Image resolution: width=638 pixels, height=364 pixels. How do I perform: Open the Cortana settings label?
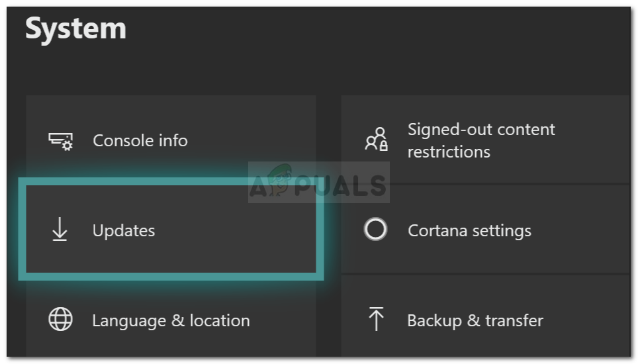[469, 231]
